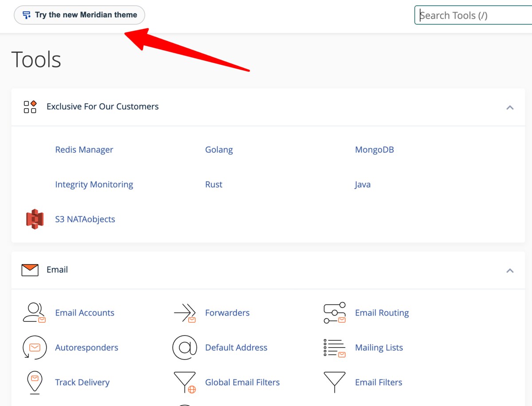Screen dimensions: 532x406
Task: Click the S3 NATAobjects red icon
Action: click(x=35, y=219)
